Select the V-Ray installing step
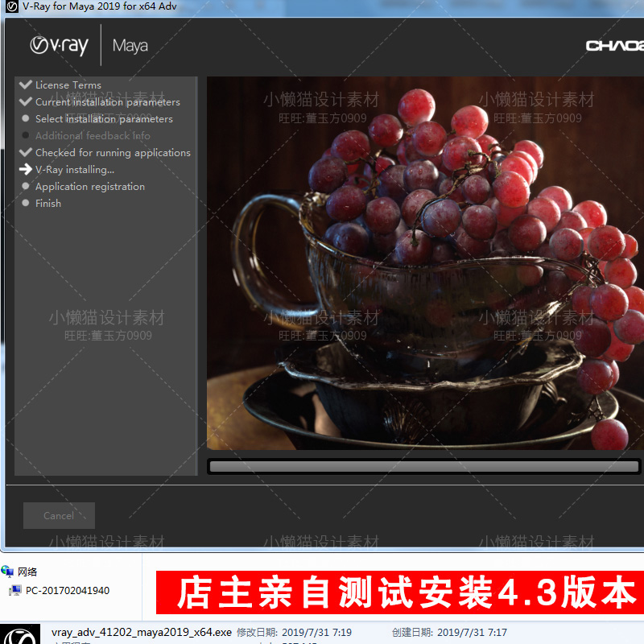The height and width of the screenshot is (644, 644). pyautogui.click(x=75, y=169)
